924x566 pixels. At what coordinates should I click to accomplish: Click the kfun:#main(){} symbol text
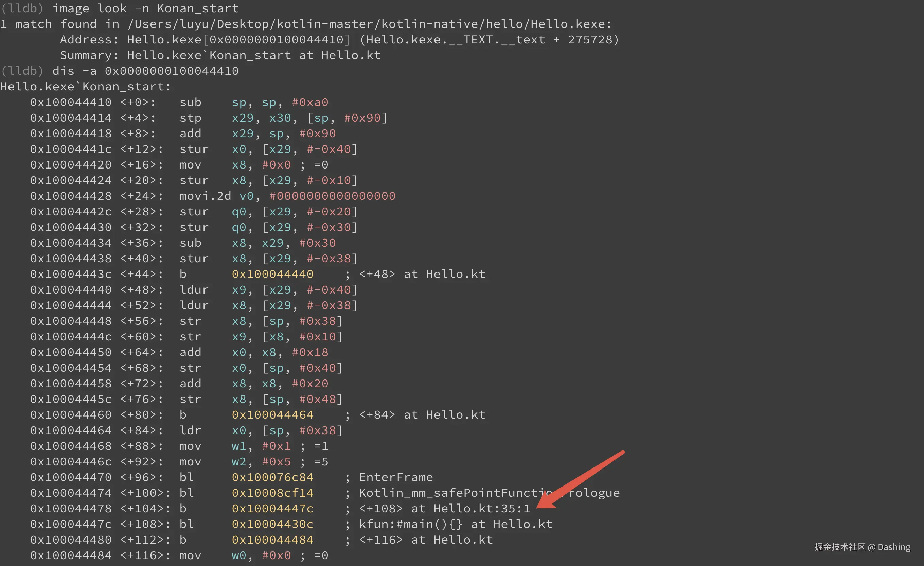411,524
